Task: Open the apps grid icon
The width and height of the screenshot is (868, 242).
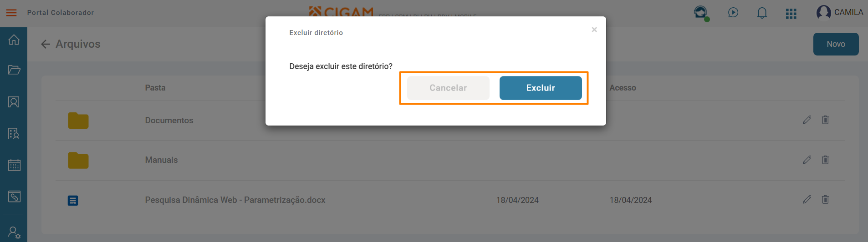Action: coord(791,14)
